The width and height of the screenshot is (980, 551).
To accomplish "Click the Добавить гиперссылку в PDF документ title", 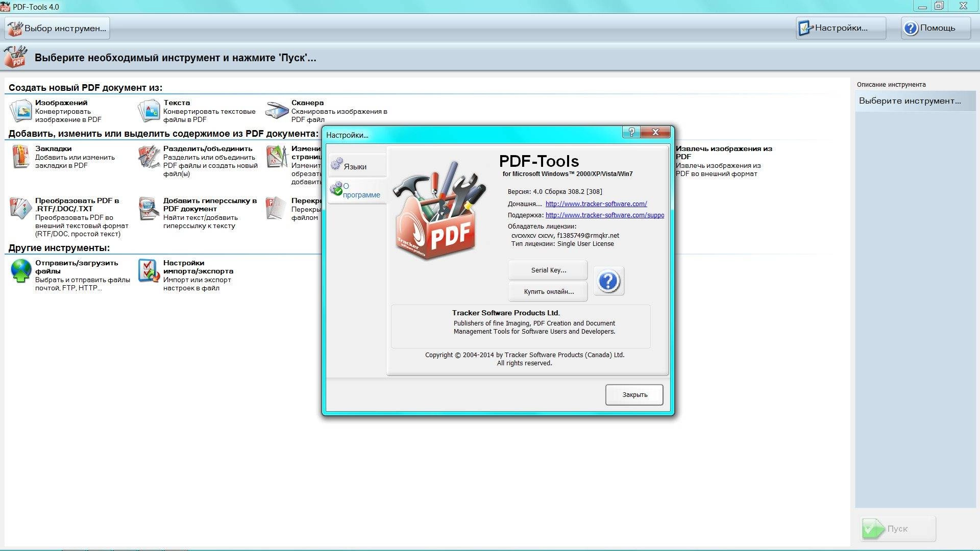I will [210, 205].
